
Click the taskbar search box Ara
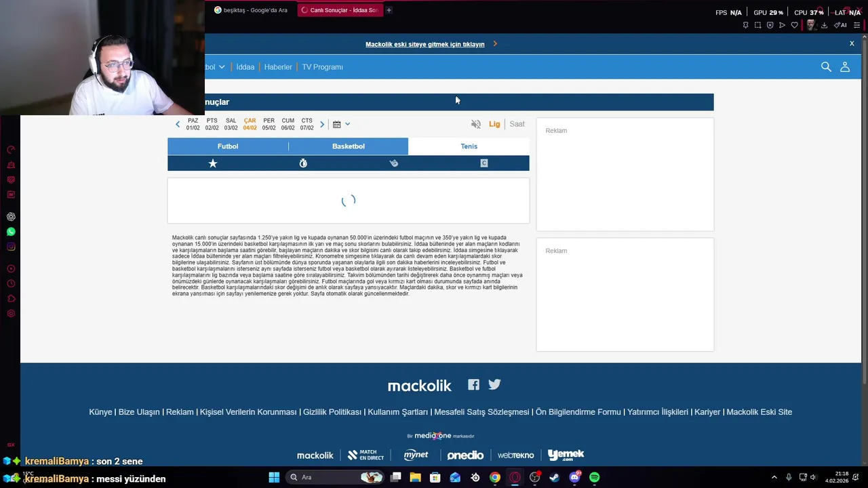pyautogui.click(x=336, y=477)
